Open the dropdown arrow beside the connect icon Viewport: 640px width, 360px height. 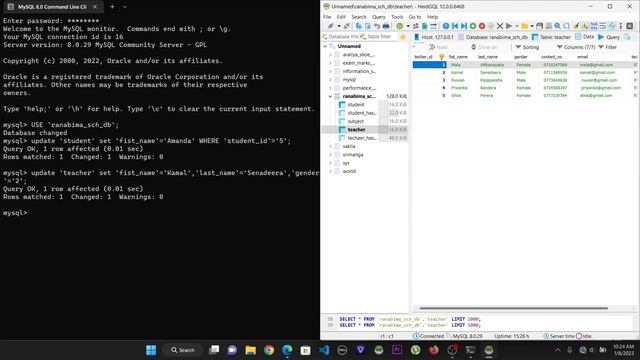click(339, 26)
